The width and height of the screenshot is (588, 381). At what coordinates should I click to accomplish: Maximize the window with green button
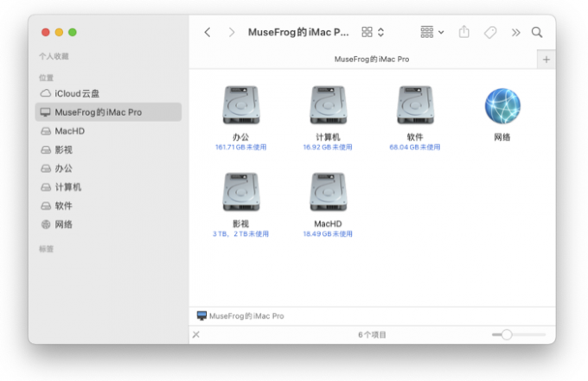[x=73, y=32]
